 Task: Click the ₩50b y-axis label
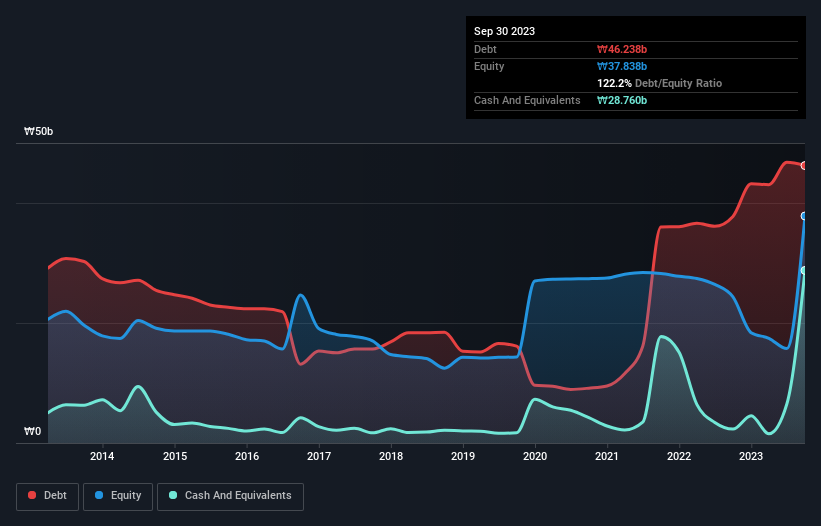tap(38, 131)
